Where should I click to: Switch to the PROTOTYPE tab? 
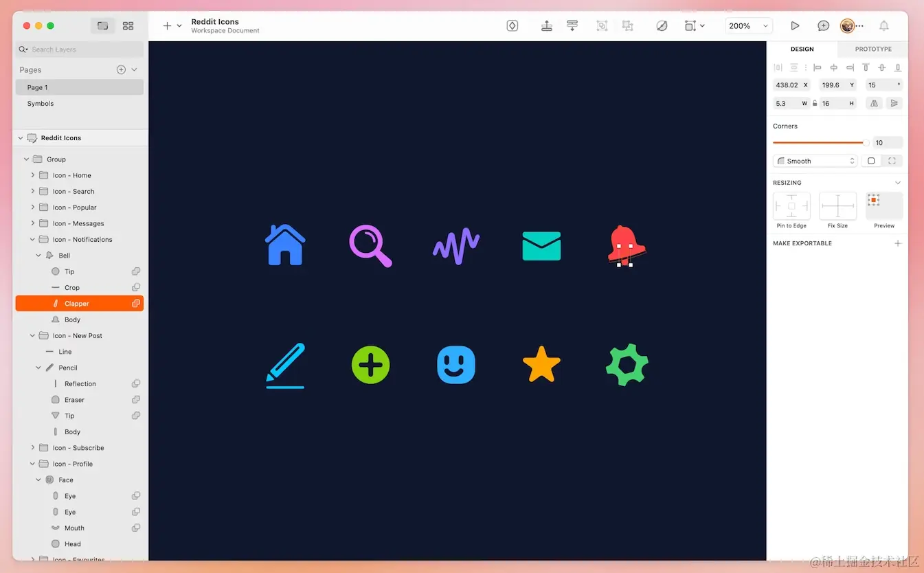pos(873,49)
